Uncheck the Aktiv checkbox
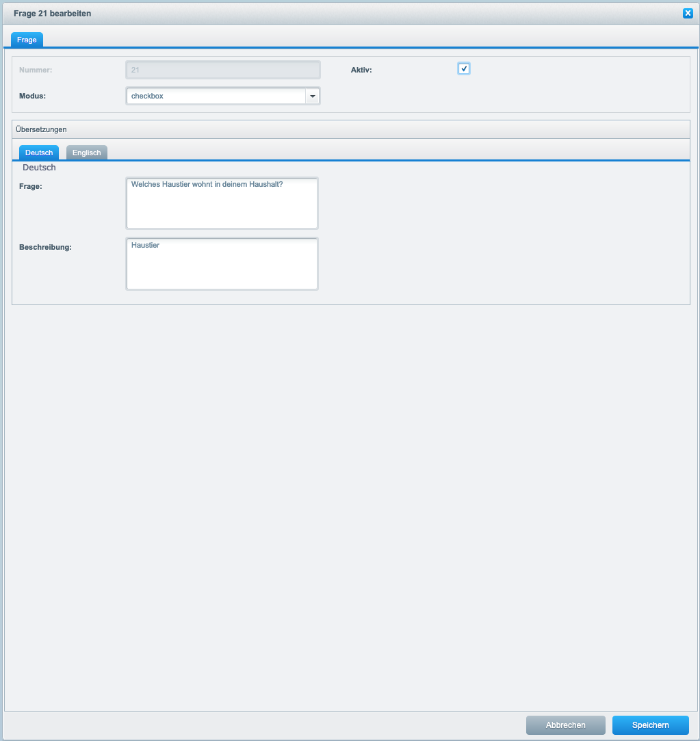This screenshot has height=741, width=700. point(464,68)
